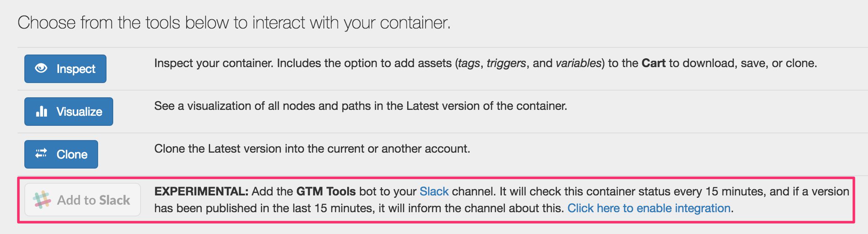Viewport: 868px width, 234px height.
Task: Click the italic word variables
Action: 579,63
